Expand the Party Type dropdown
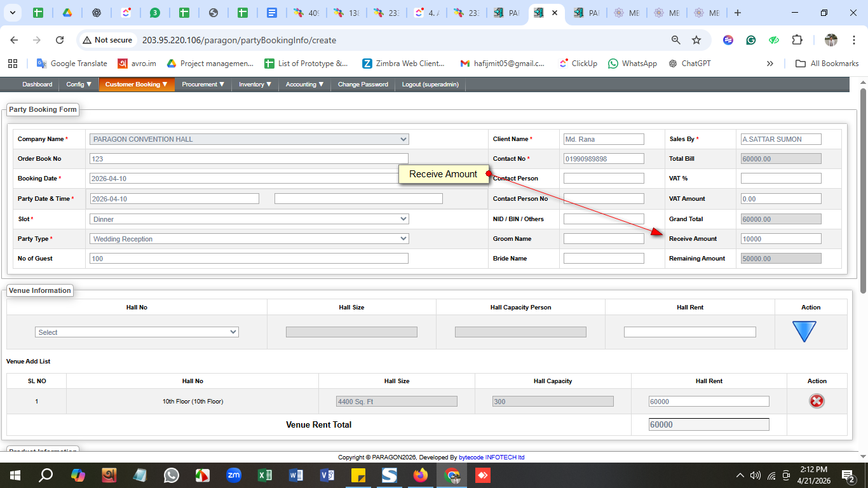The width and height of the screenshot is (868, 488). [249, 239]
